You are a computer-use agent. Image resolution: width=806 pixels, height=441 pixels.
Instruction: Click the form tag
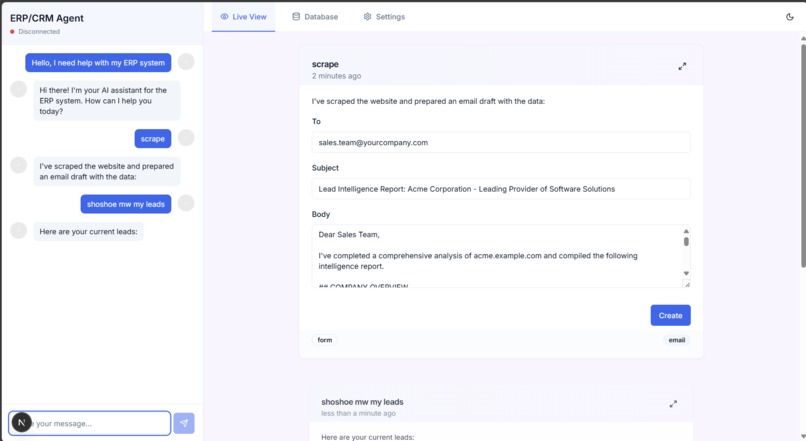coord(325,340)
